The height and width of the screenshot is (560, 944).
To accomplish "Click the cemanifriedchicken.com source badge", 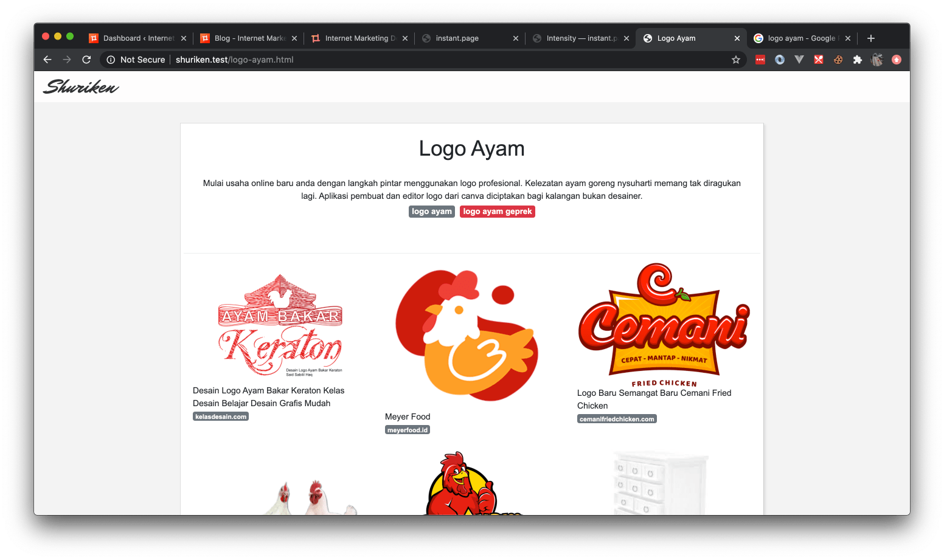I will pos(617,419).
